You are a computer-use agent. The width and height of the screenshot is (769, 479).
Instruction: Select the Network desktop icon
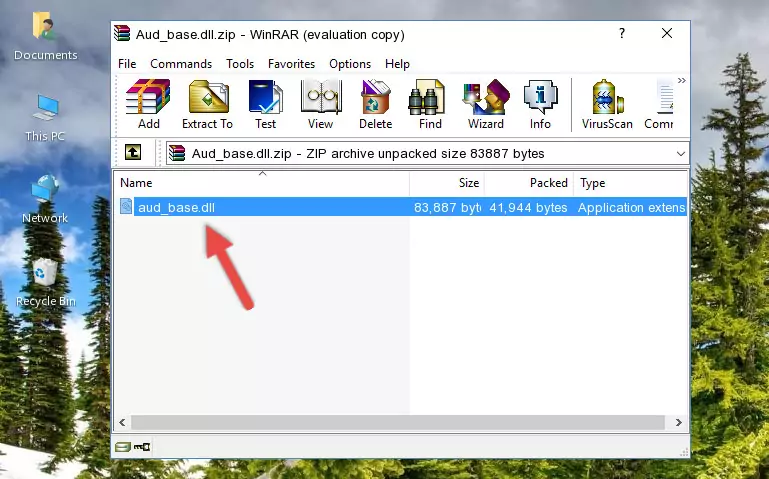(45, 199)
